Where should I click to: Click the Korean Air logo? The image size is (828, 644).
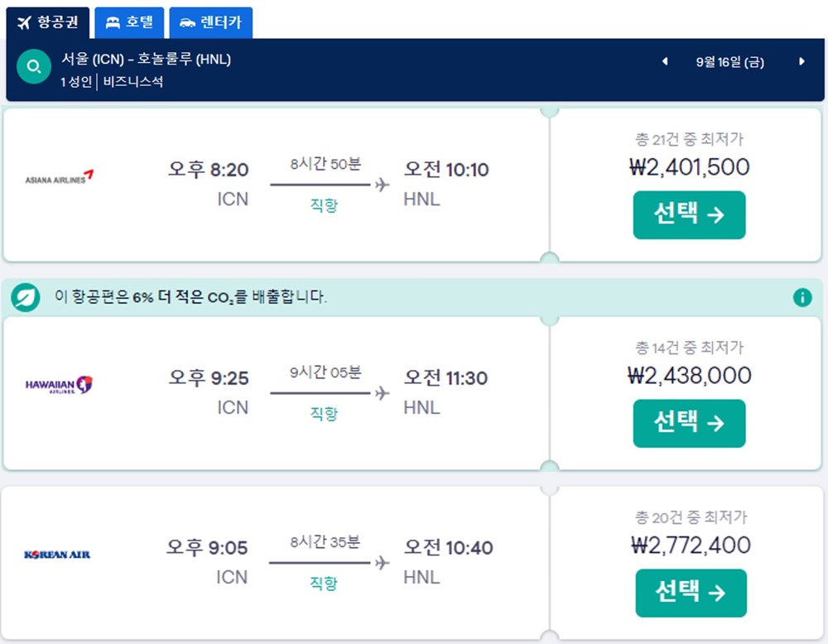[x=55, y=554]
